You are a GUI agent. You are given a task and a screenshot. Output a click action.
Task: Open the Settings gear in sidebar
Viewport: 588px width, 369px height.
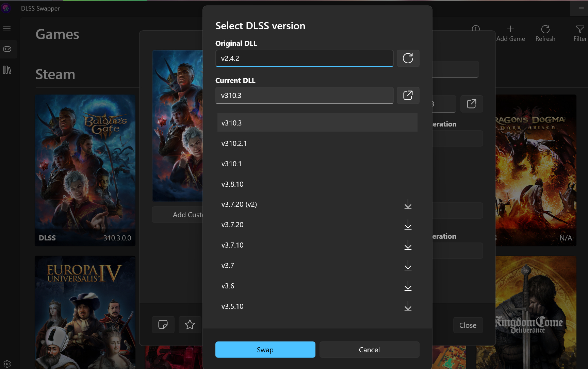pyautogui.click(x=7, y=364)
